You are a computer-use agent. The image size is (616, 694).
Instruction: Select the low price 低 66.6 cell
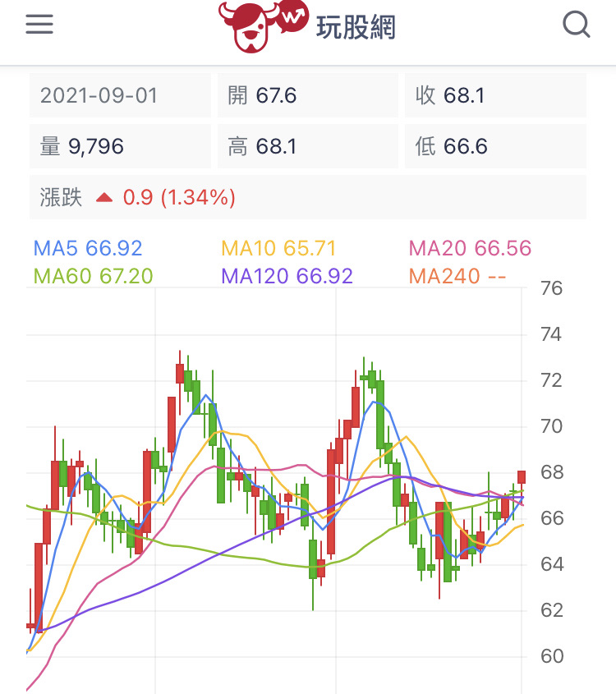tap(495, 146)
